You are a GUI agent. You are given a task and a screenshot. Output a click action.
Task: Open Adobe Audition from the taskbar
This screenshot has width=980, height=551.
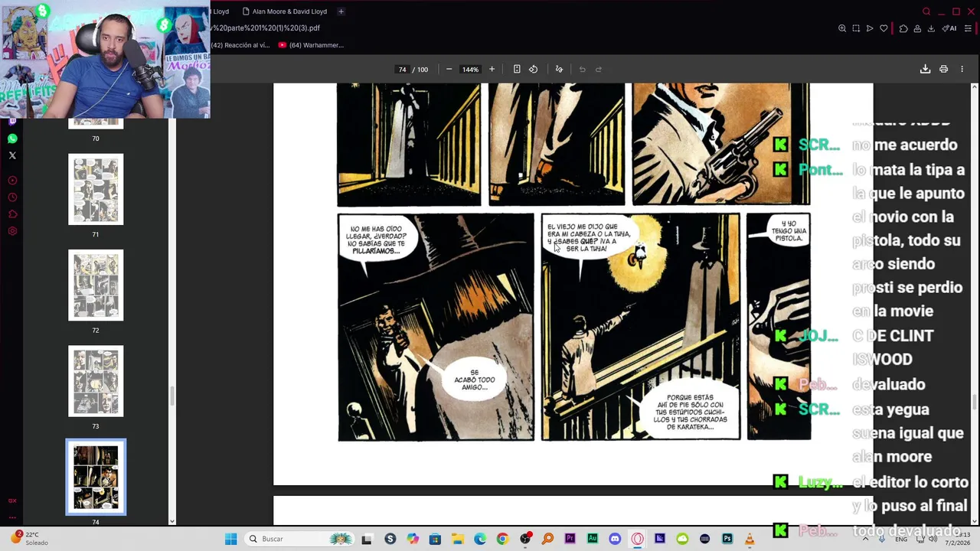click(x=593, y=539)
